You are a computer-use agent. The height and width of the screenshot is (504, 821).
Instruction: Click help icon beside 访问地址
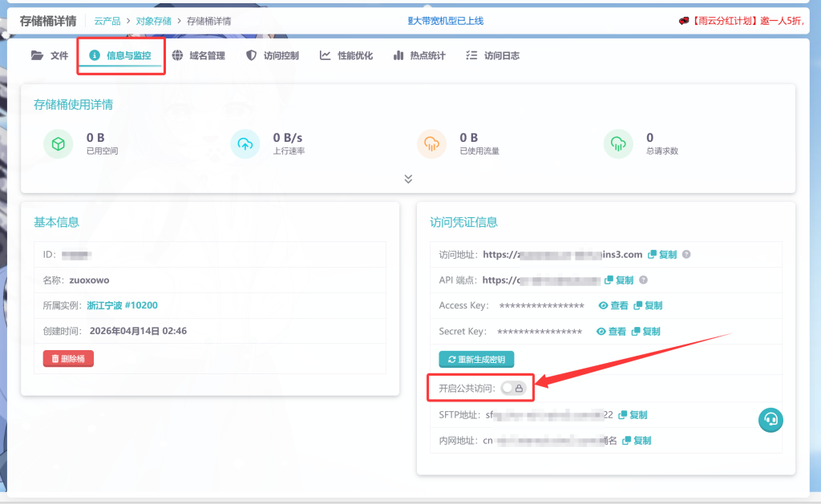tap(686, 255)
